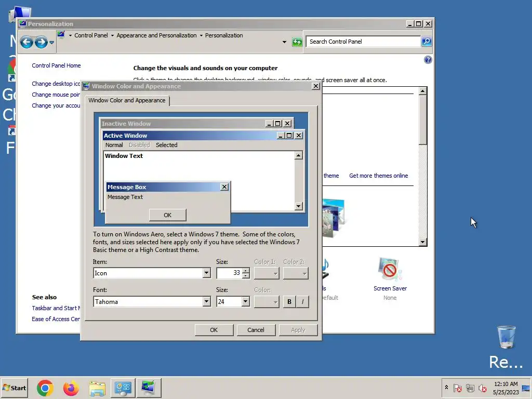The width and height of the screenshot is (532, 399).
Task: Click the Forward arrow in Personalization window
Action: [x=41, y=42]
